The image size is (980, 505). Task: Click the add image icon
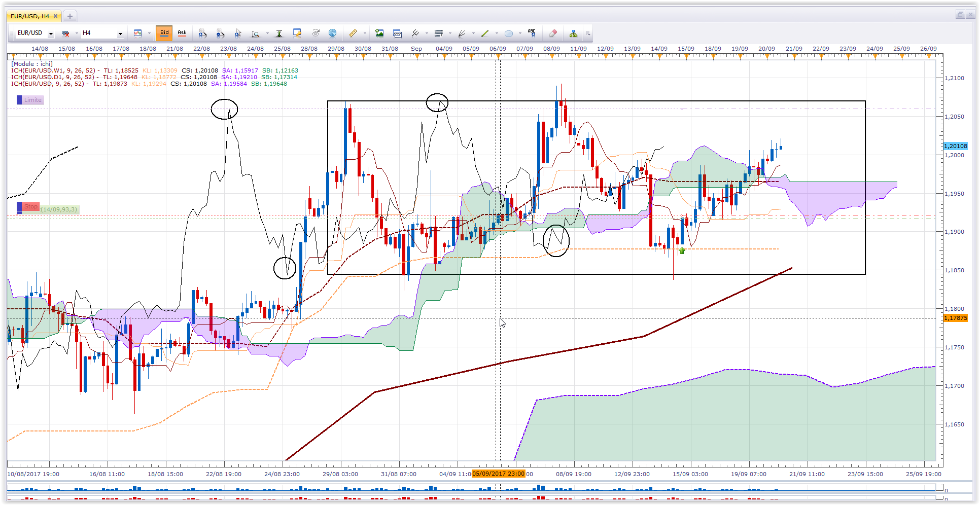(x=379, y=33)
